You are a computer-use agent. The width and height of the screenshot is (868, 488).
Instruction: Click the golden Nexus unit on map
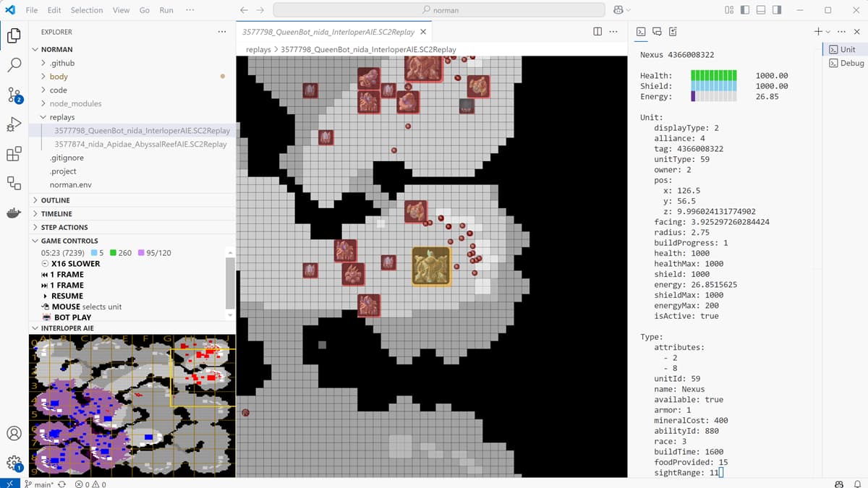[x=431, y=266]
